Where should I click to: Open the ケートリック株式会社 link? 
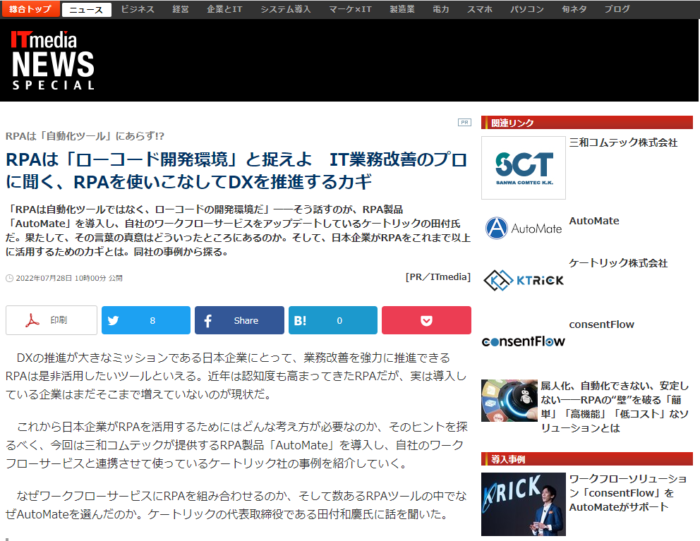point(618,263)
